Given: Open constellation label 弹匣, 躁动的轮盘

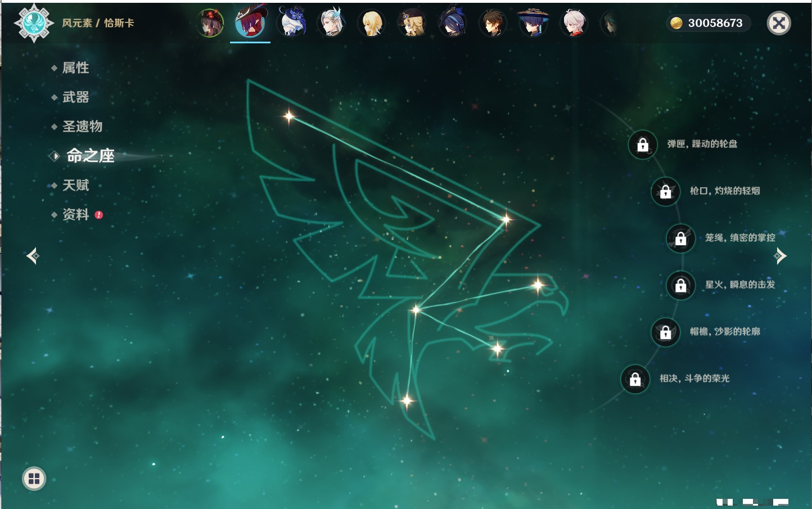Looking at the screenshot, I should [x=702, y=144].
